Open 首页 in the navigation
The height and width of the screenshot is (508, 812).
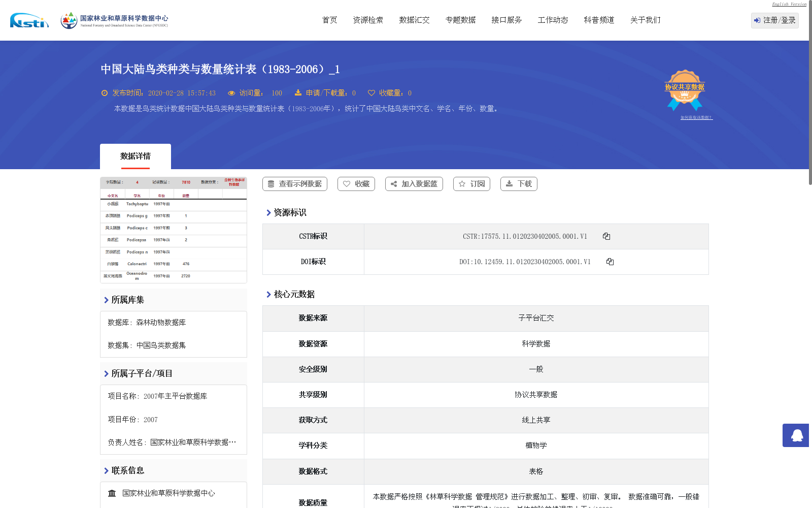330,20
